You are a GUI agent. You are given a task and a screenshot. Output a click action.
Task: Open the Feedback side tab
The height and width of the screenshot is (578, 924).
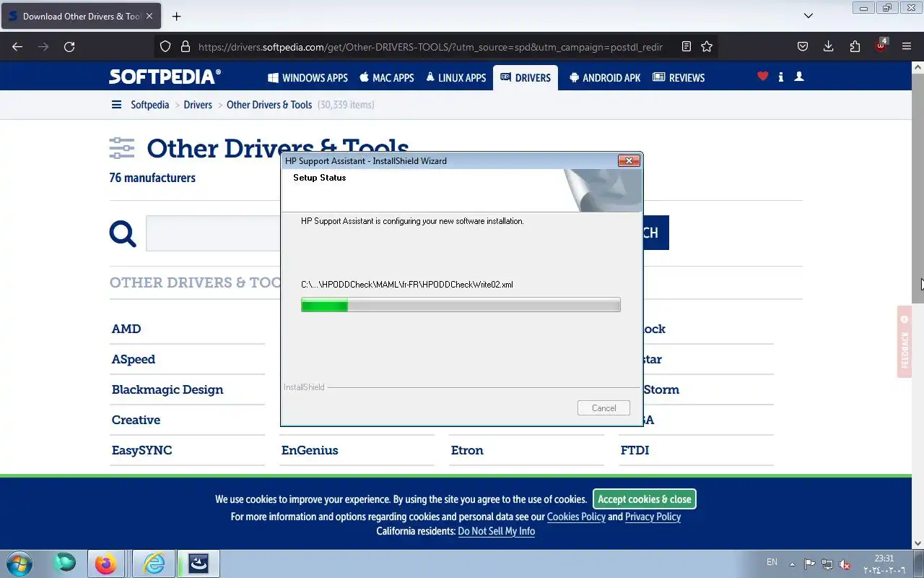pyautogui.click(x=905, y=342)
